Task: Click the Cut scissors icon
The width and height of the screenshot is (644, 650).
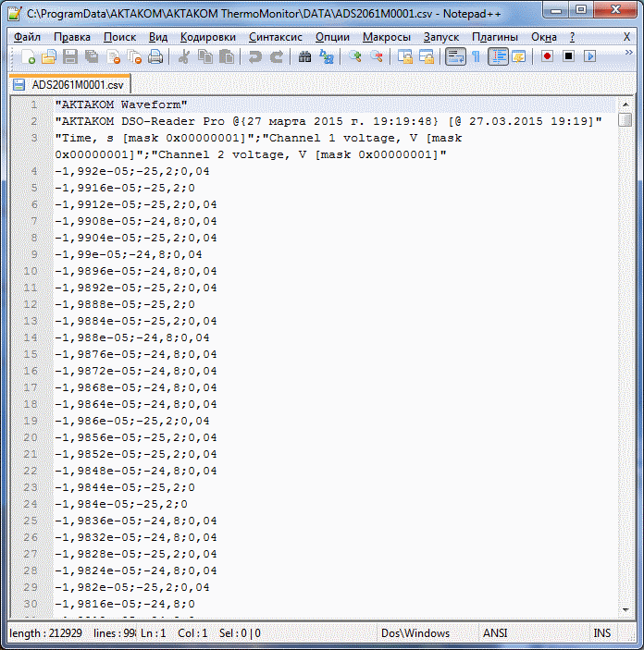Action: click(183, 56)
